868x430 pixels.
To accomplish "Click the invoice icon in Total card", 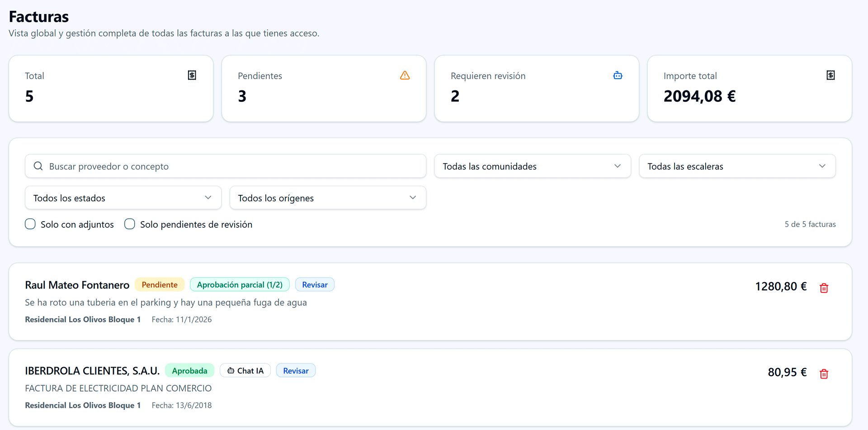I will (x=192, y=76).
